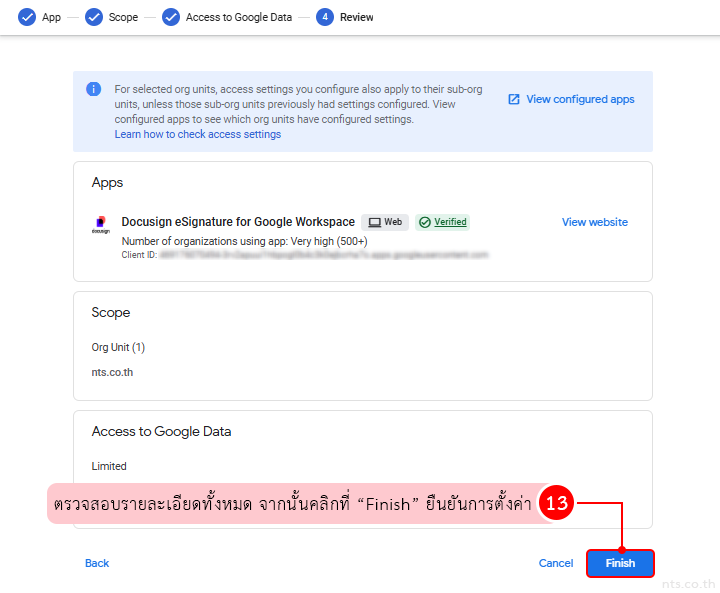Click the Access to Google Data checkmark icon
This screenshot has height=593, width=720.
coord(171,17)
